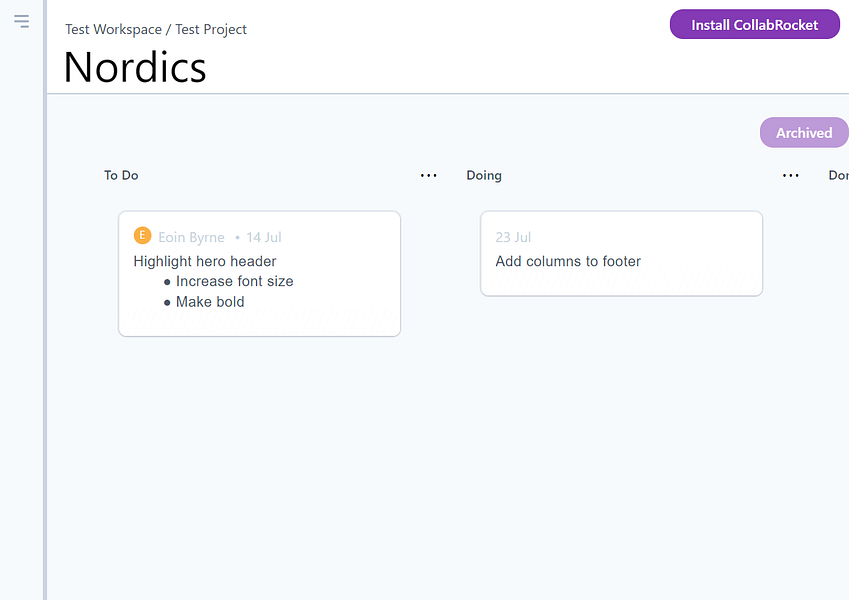Click the Eoin Byrne assignee name
The width and height of the screenshot is (849, 600).
[191, 238]
